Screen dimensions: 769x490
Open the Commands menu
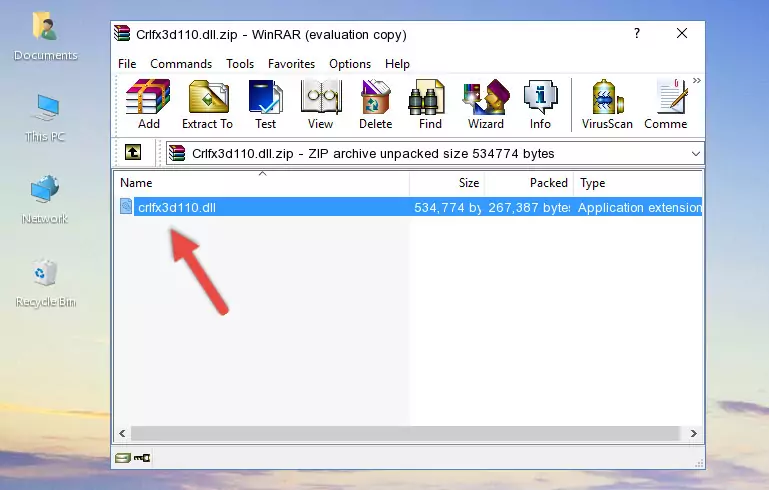(181, 64)
